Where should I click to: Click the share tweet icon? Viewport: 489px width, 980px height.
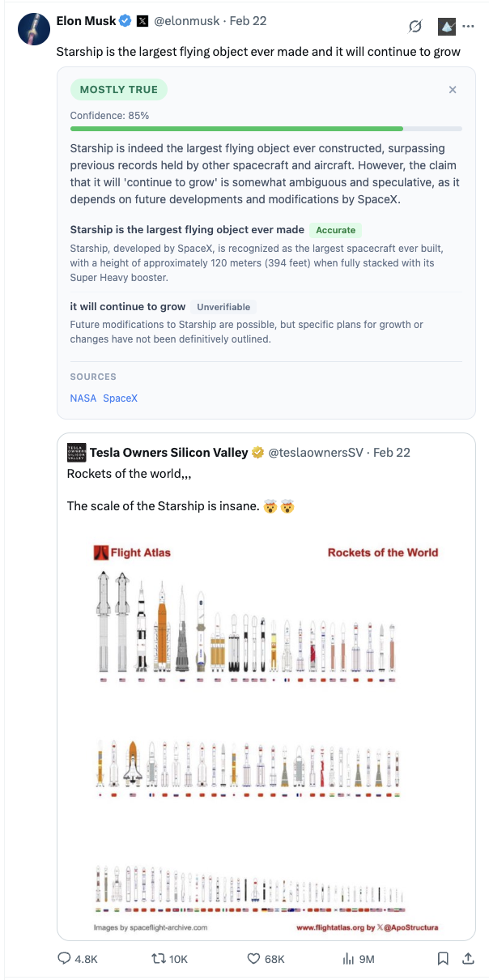[467, 958]
